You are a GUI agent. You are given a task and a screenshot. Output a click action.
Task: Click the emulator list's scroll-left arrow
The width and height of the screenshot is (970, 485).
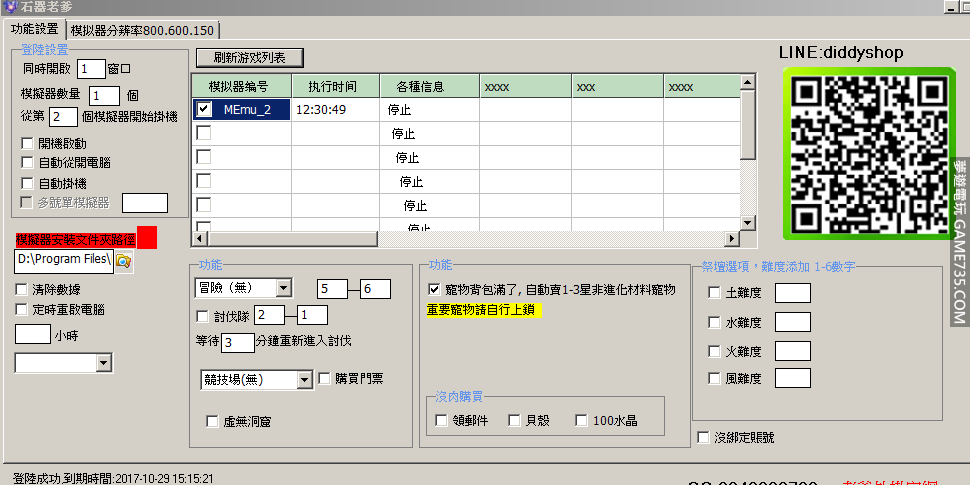pos(198,238)
